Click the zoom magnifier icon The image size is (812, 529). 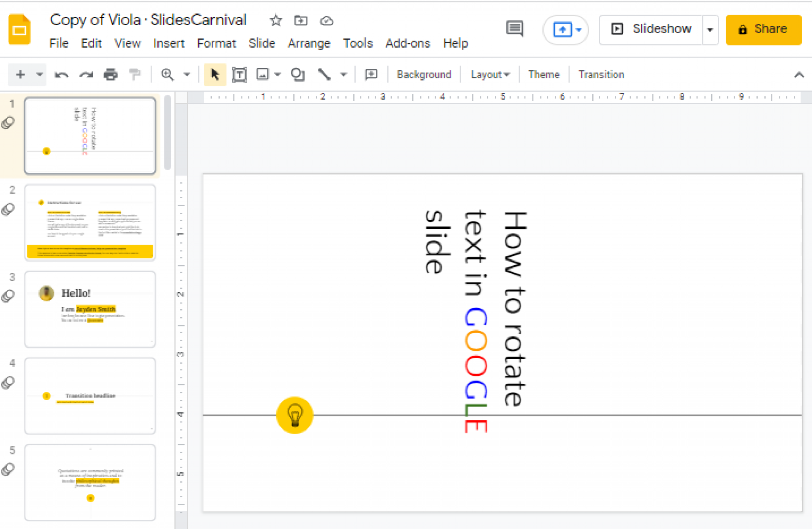tap(167, 74)
